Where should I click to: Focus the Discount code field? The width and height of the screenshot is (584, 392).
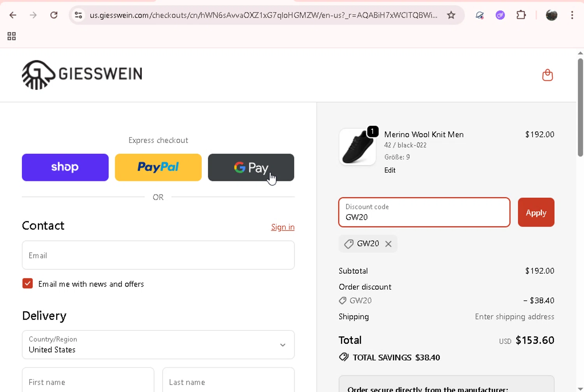(x=424, y=212)
